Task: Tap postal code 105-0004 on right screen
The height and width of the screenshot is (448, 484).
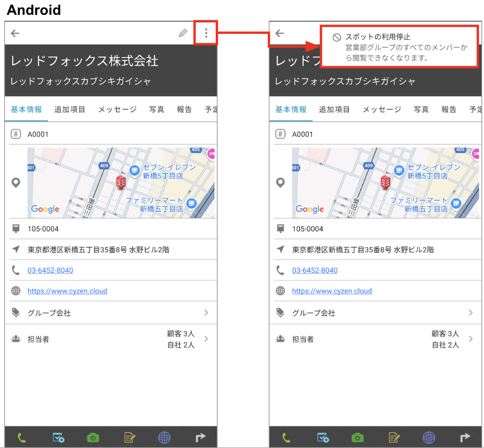Action: [x=307, y=229]
